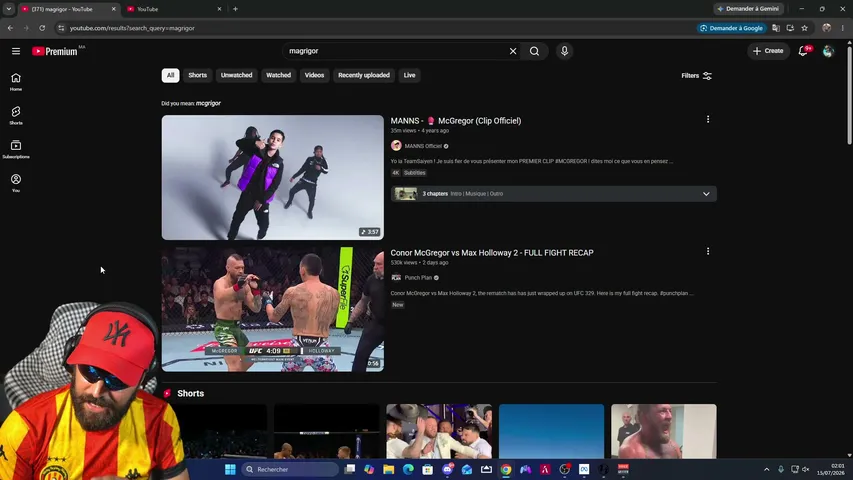The height and width of the screenshot is (480, 853).
Task: Open Conor McGregor vs Max Holloway 2 title
Action: 492,253
